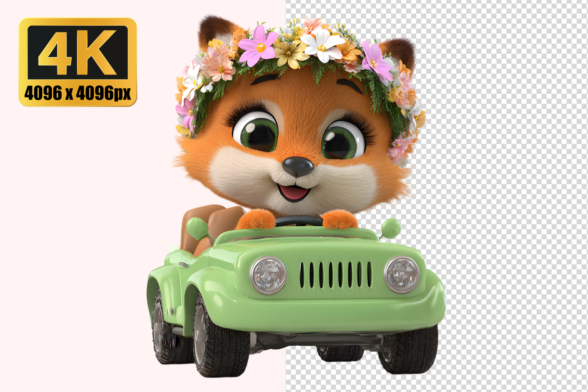Sample the solid pale pink background
The width and height of the screenshot is (588, 392).
(78, 235)
